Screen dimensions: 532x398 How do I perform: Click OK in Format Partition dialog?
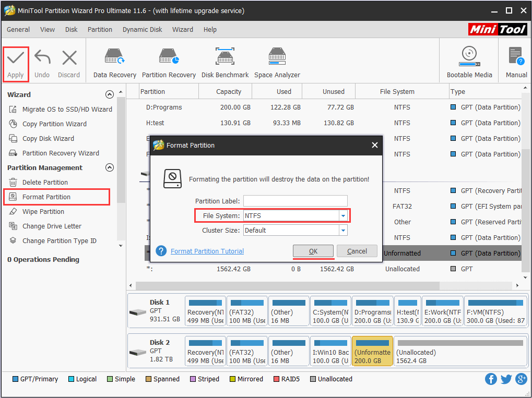(313, 251)
